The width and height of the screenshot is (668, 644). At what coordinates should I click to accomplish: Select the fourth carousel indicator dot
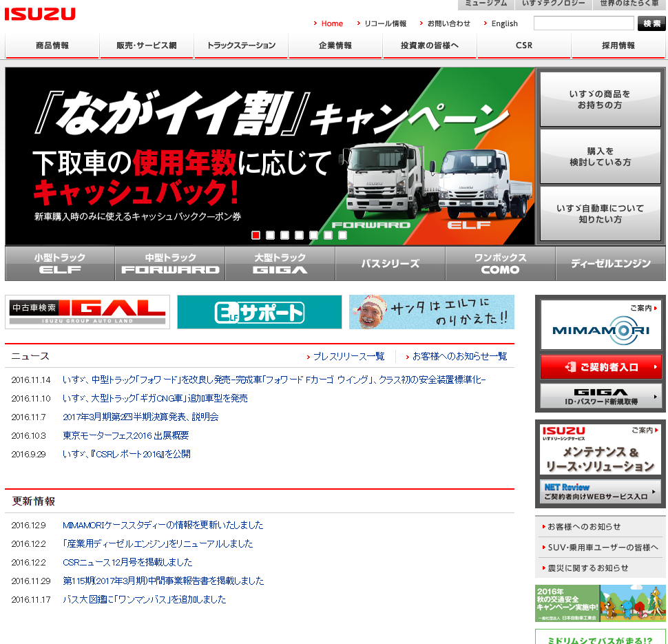[x=299, y=235]
